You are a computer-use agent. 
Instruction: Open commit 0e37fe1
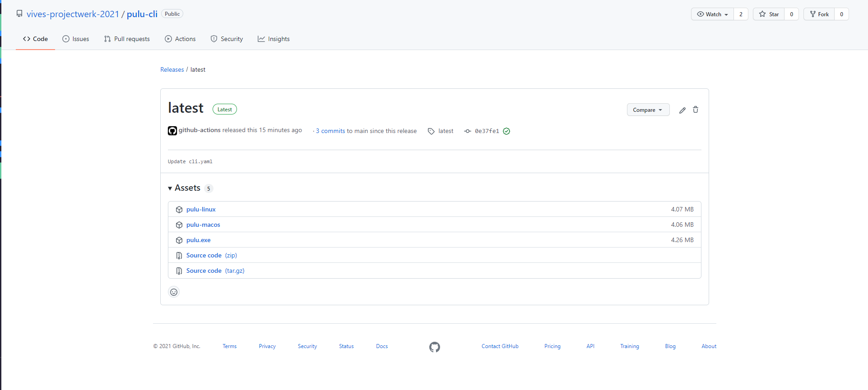487,131
